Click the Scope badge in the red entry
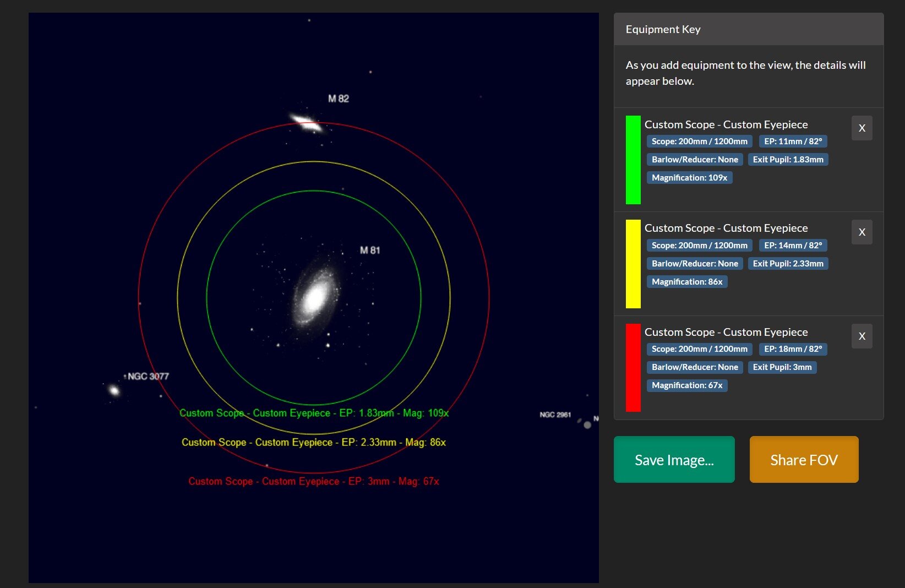The width and height of the screenshot is (905, 588). coord(699,349)
